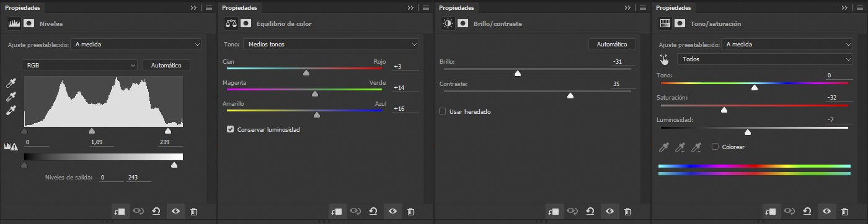Image resolution: width=868 pixels, height=224 pixels.
Task: Collapse the Niveles panel with double arrows
Action: coord(194,8)
